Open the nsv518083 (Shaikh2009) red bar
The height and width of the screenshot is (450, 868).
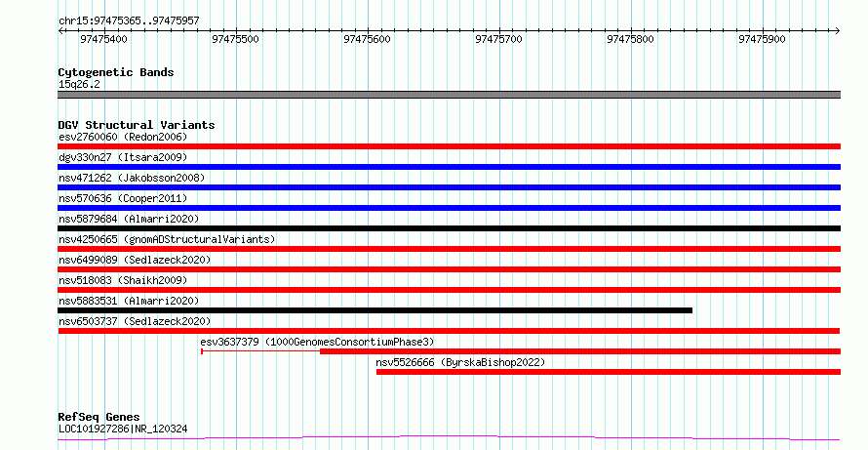click(449, 290)
